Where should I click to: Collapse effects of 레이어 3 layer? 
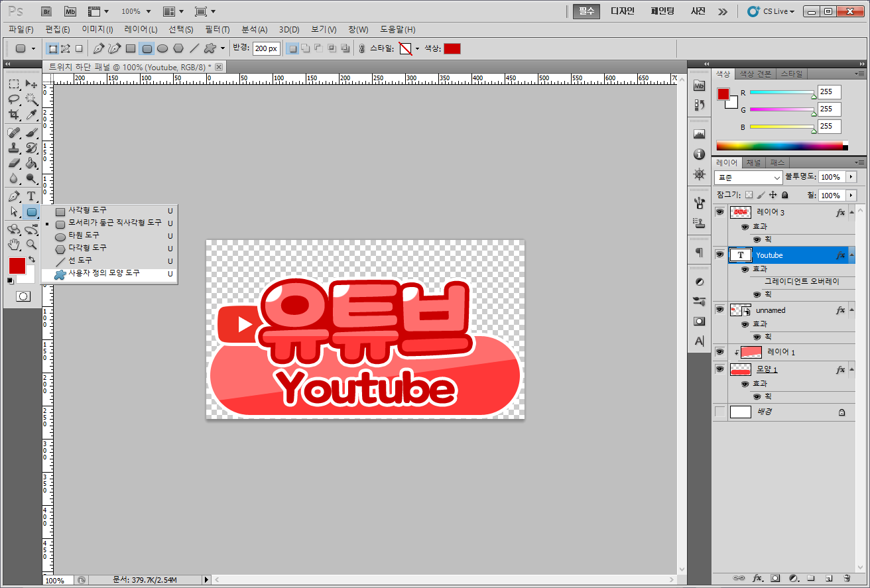point(851,212)
